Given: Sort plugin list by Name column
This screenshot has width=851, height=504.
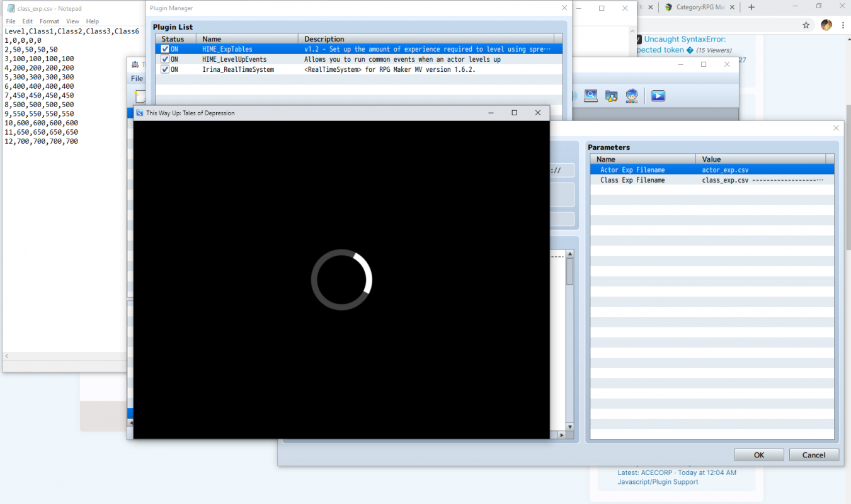Looking at the screenshot, I should (x=248, y=39).
